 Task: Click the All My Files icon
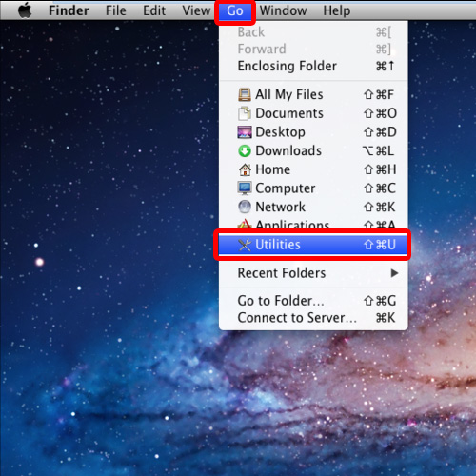click(x=245, y=94)
